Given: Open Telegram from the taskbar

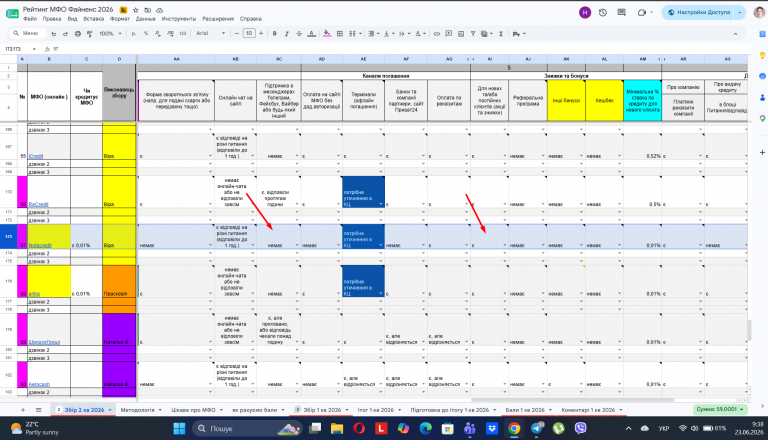Looking at the screenshot, I should pyautogui.click(x=536, y=429).
